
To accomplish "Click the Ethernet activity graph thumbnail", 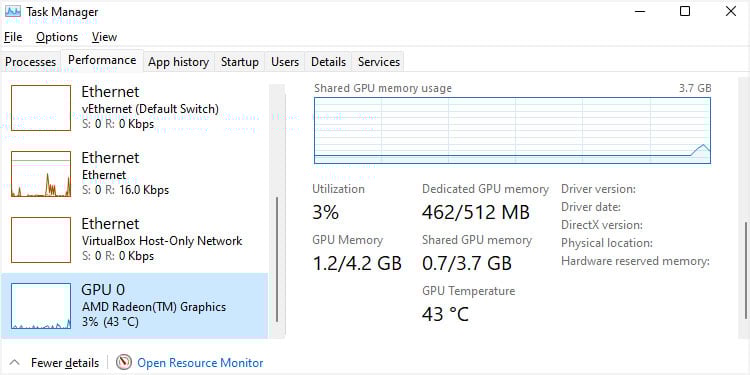I will click(x=41, y=174).
